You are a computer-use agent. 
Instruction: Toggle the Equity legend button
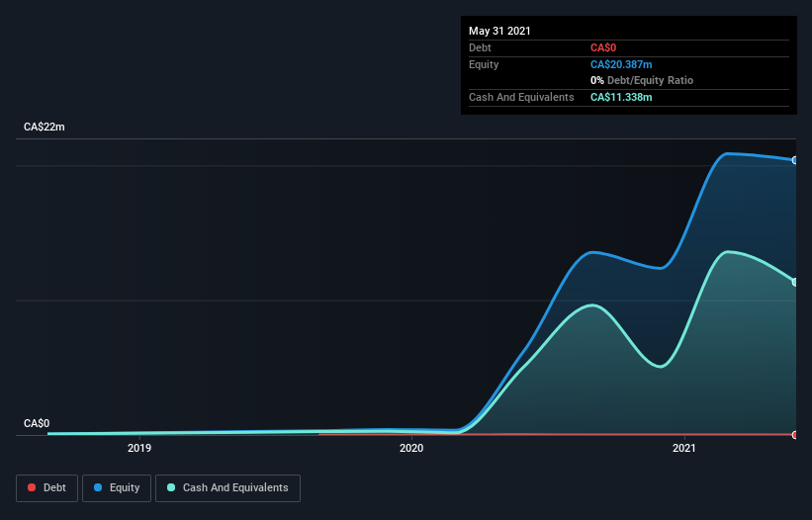tap(117, 488)
